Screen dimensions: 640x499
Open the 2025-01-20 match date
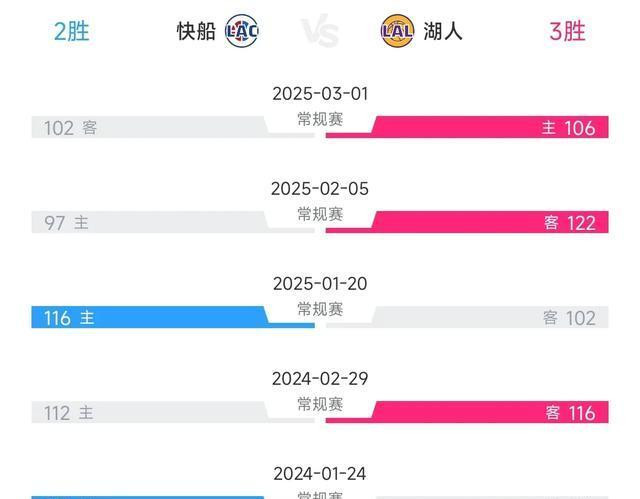pyautogui.click(x=320, y=284)
